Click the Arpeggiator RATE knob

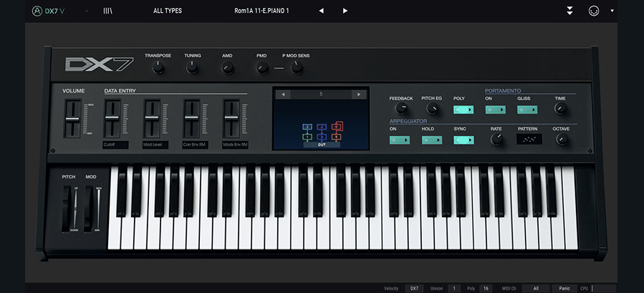tap(496, 139)
